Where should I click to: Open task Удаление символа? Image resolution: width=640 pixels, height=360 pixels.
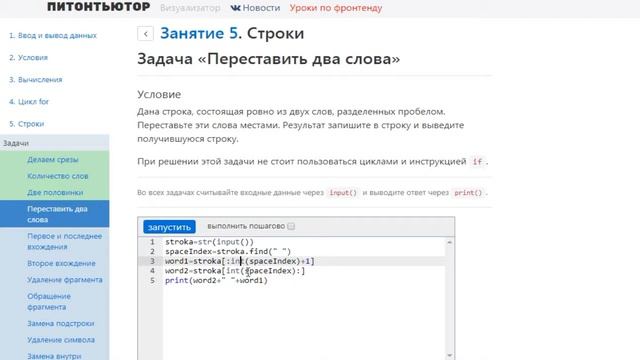click(61, 340)
